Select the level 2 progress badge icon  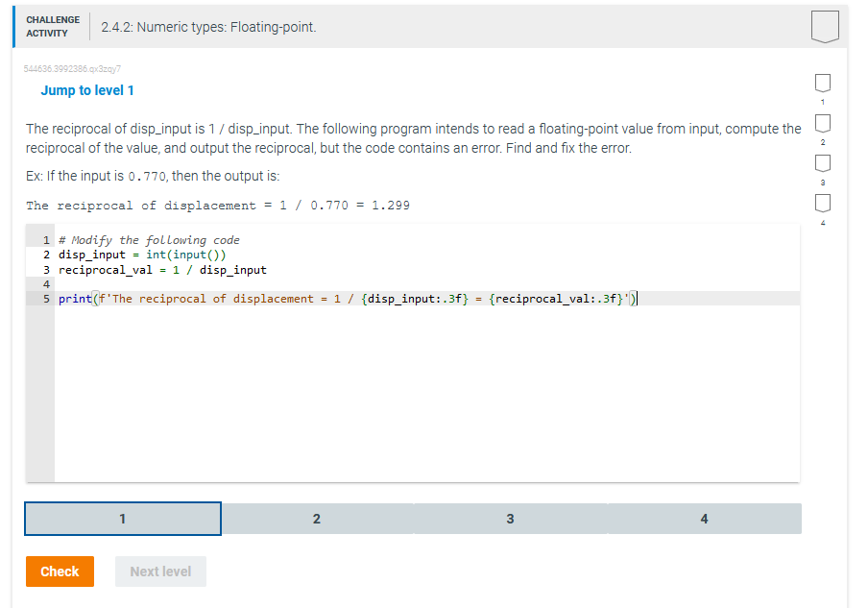click(821, 122)
